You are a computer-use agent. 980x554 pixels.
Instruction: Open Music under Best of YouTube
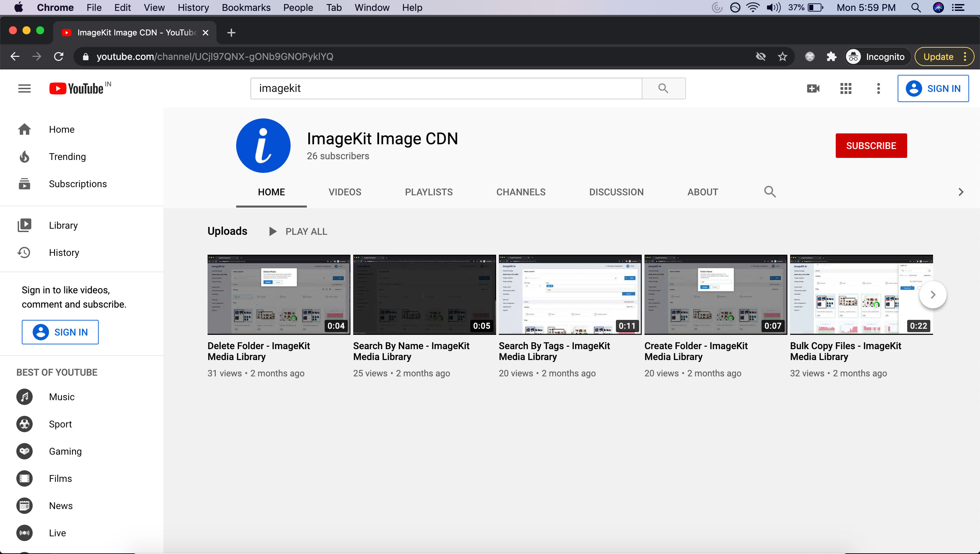tap(82, 397)
